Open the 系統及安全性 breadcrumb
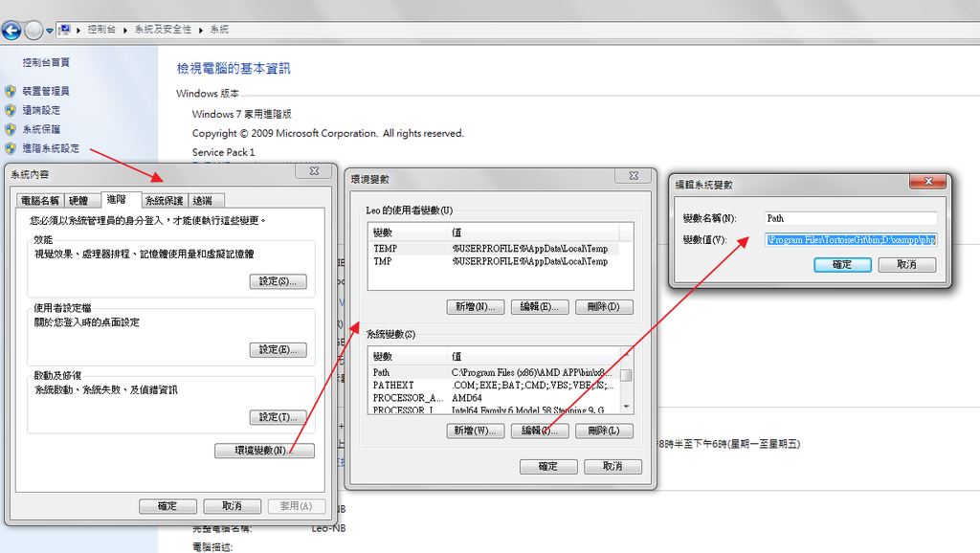The image size is (980, 553). [163, 30]
